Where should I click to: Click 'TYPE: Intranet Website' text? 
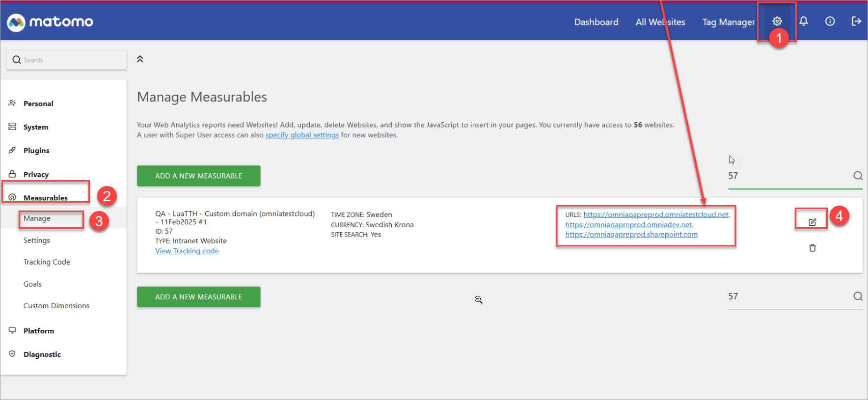point(191,241)
